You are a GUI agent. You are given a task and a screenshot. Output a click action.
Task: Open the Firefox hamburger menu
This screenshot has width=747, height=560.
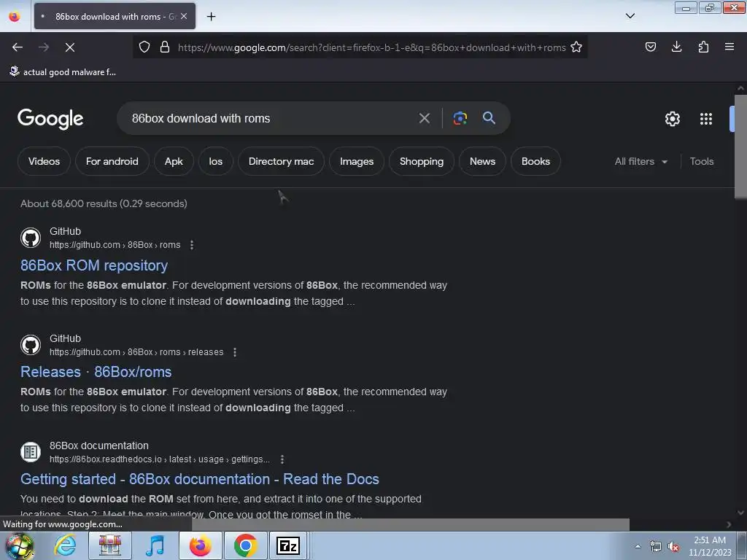729,47
